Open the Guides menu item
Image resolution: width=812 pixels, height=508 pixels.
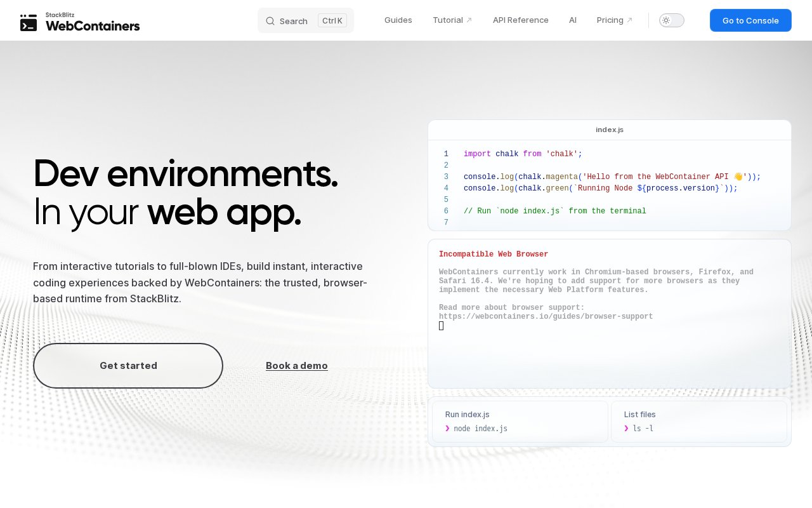click(398, 20)
